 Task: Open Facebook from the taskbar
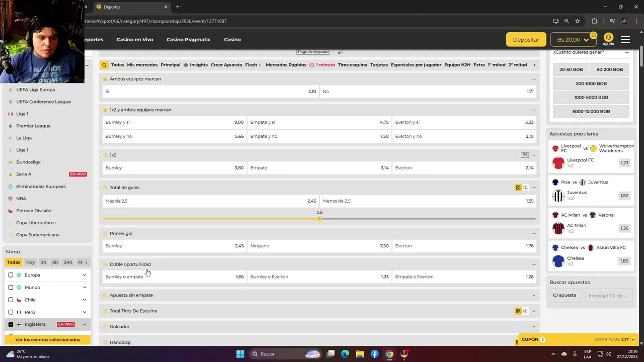click(x=374, y=354)
